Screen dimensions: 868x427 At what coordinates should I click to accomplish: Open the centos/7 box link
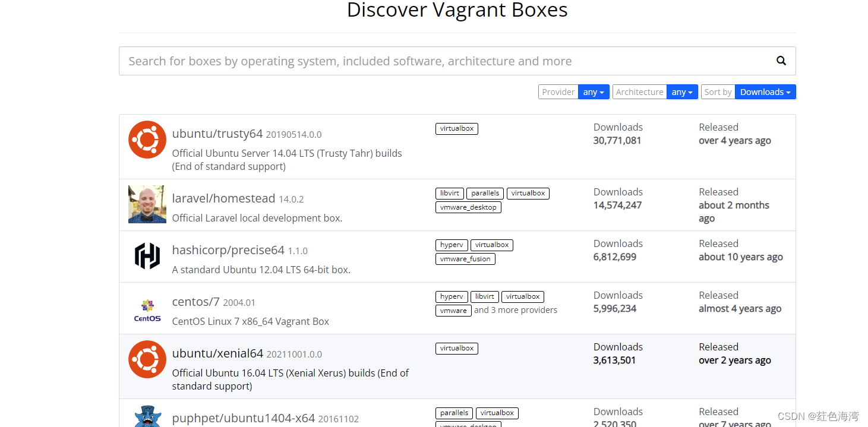pyautogui.click(x=196, y=302)
